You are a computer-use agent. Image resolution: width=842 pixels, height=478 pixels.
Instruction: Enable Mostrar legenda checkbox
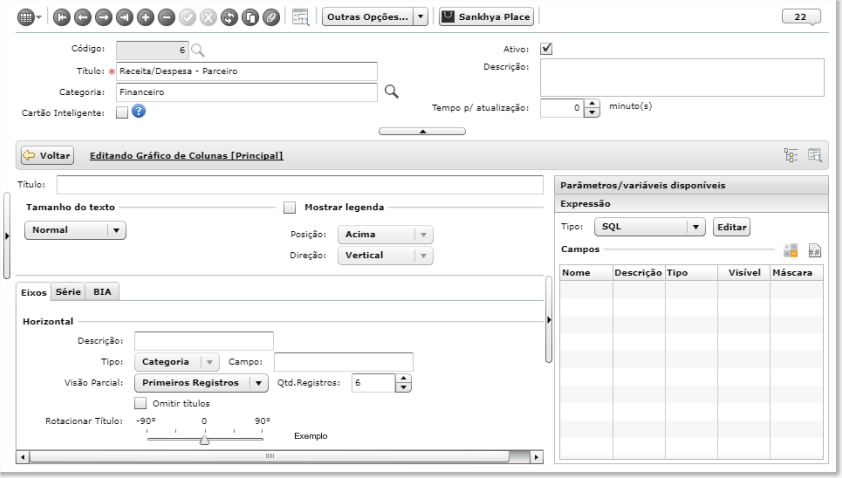(x=289, y=207)
